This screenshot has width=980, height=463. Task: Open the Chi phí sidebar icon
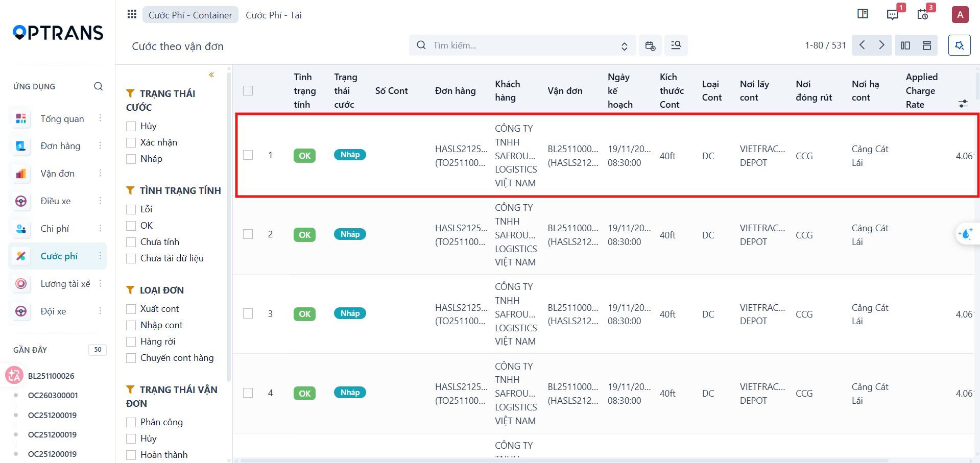(21, 229)
